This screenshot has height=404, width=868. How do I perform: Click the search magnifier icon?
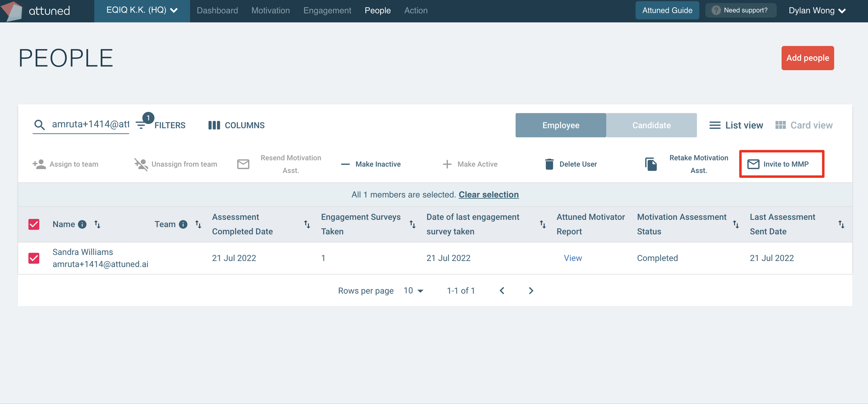40,125
